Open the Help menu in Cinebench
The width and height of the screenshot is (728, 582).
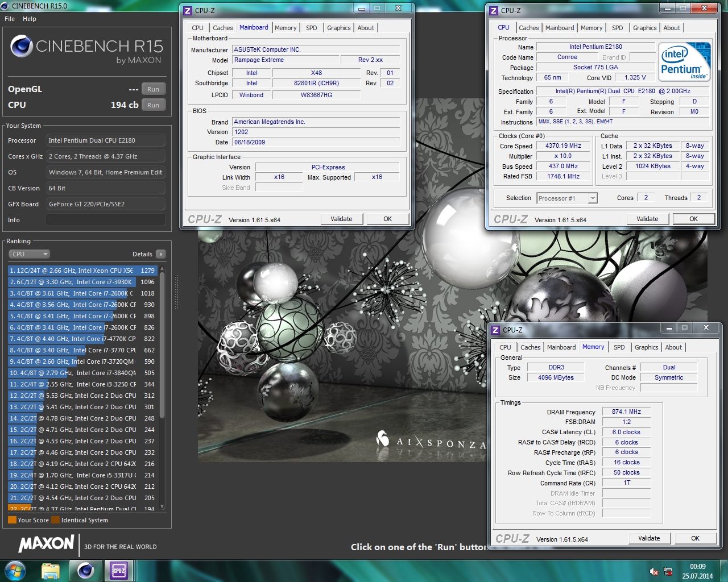coord(30,19)
